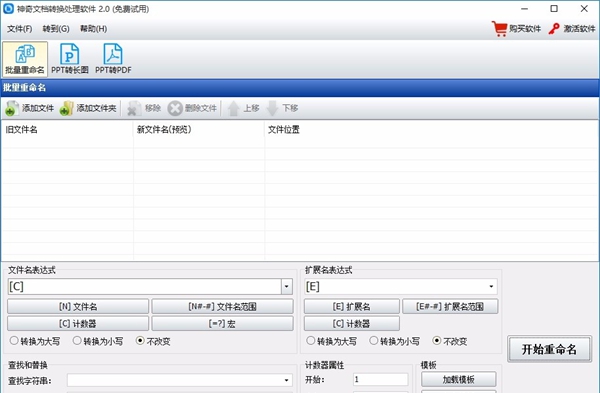Click the 上移 arrow icon
This screenshot has width=600, height=393.
click(233, 108)
